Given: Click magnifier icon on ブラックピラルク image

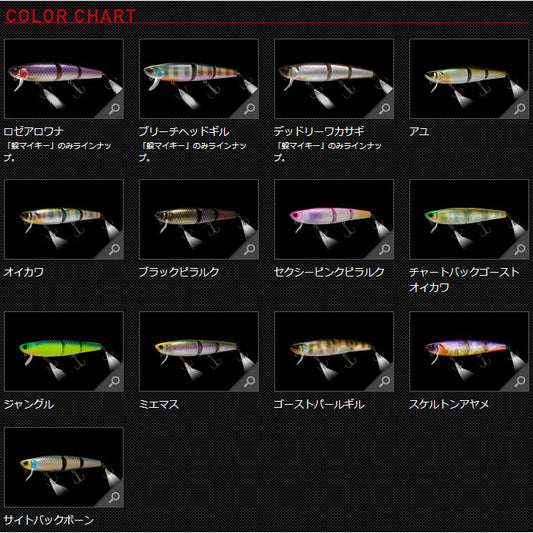Looking at the screenshot, I should (250, 250).
